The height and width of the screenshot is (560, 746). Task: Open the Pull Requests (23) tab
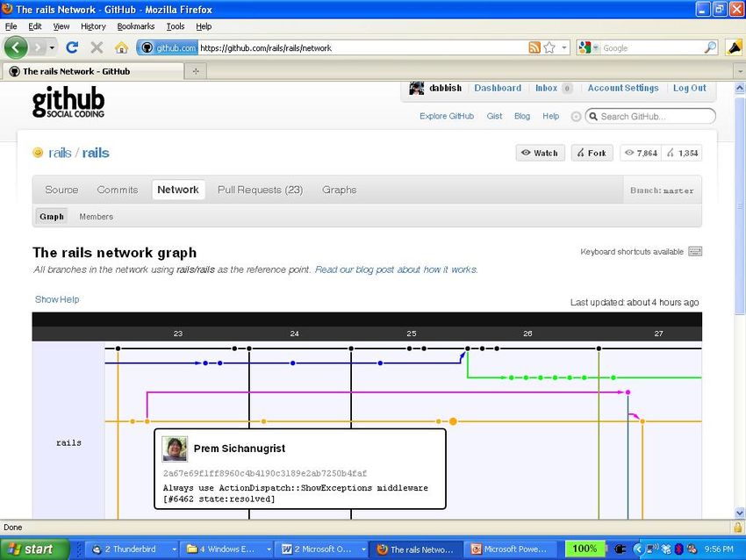pyautogui.click(x=261, y=190)
